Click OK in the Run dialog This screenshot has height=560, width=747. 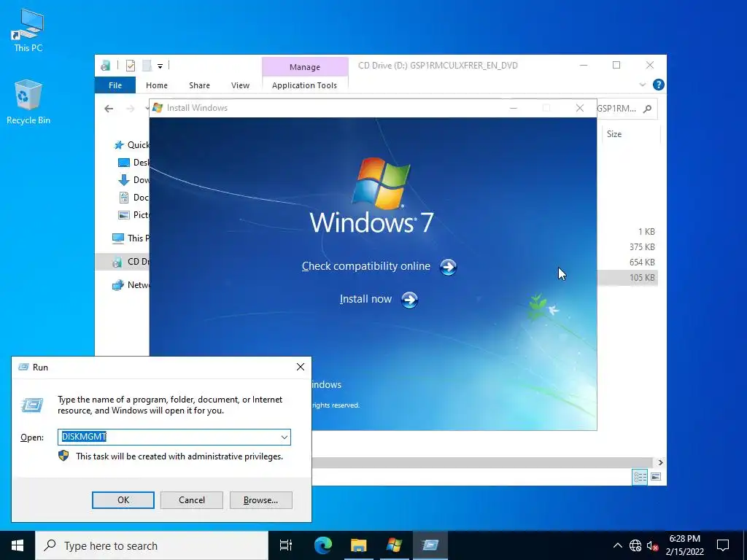click(x=123, y=500)
